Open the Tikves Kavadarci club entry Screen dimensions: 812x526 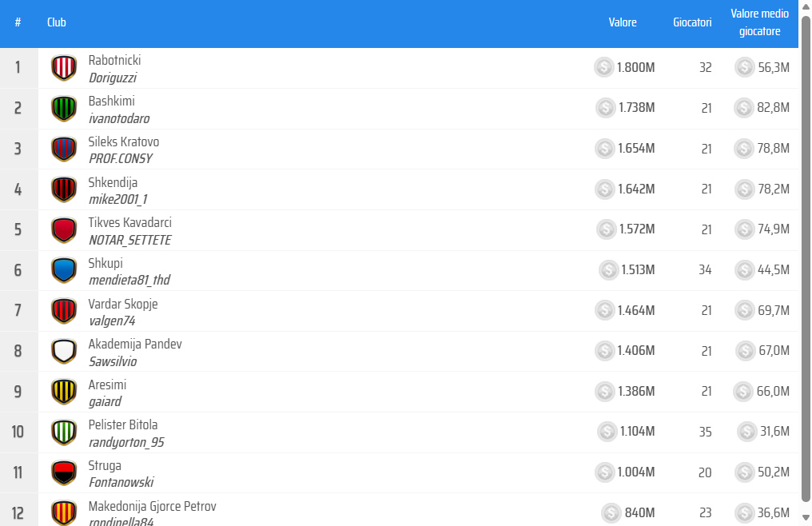click(x=130, y=222)
